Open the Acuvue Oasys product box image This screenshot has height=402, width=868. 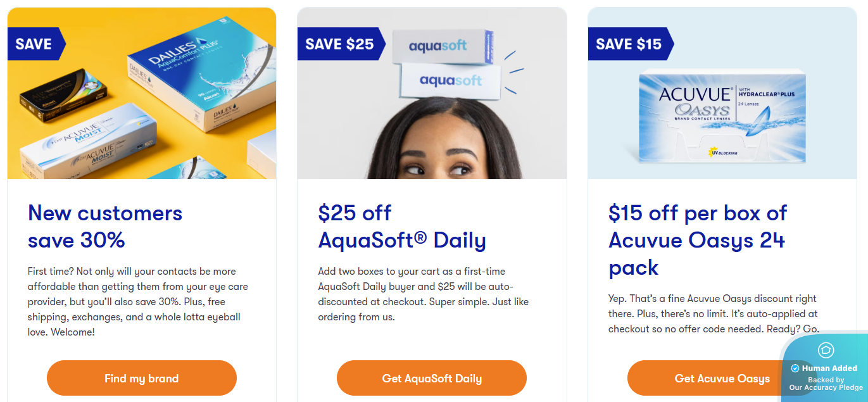click(x=722, y=116)
